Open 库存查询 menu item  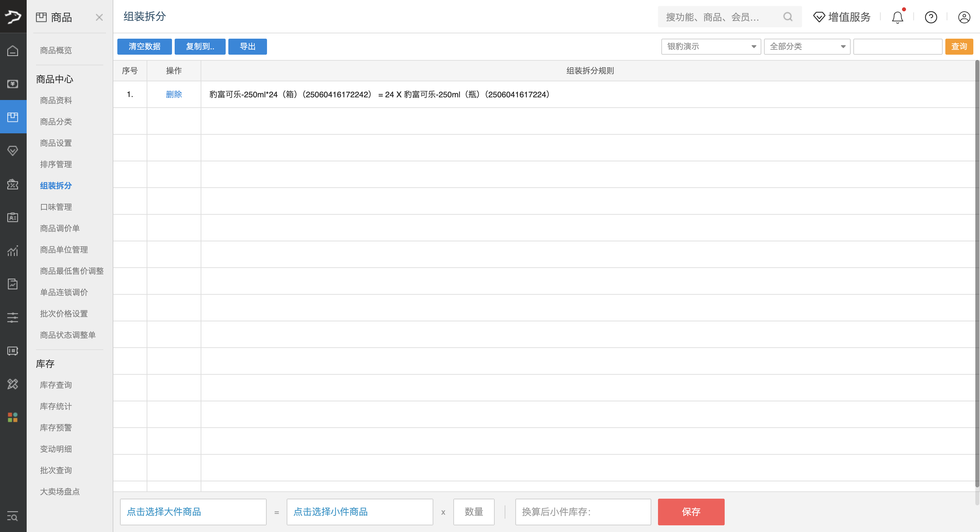click(56, 385)
